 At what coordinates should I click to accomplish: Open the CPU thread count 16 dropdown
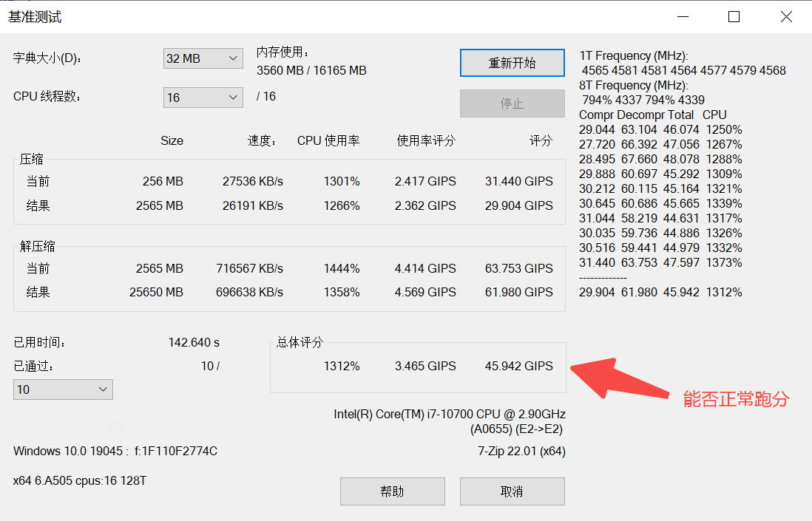pyautogui.click(x=203, y=98)
